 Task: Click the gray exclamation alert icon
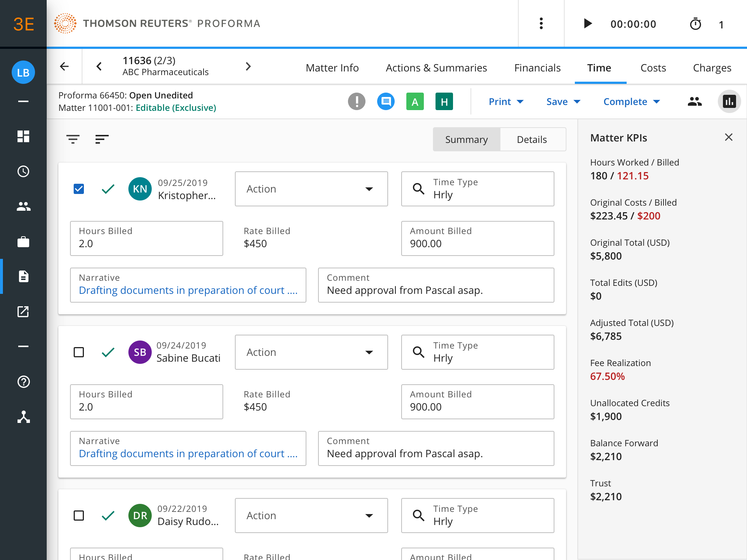click(356, 101)
